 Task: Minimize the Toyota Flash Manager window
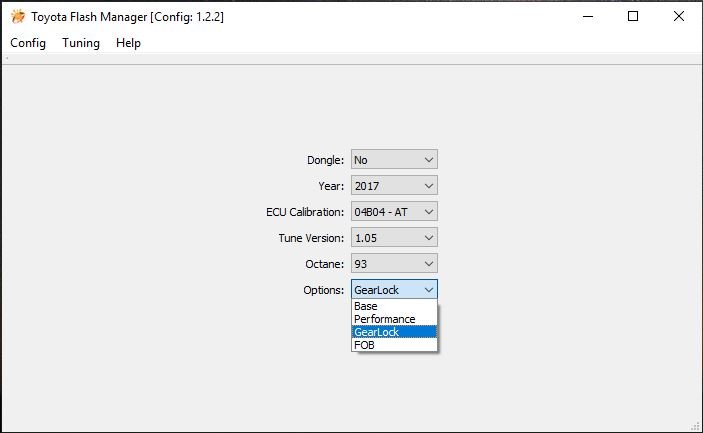click(x=588, y=17)
